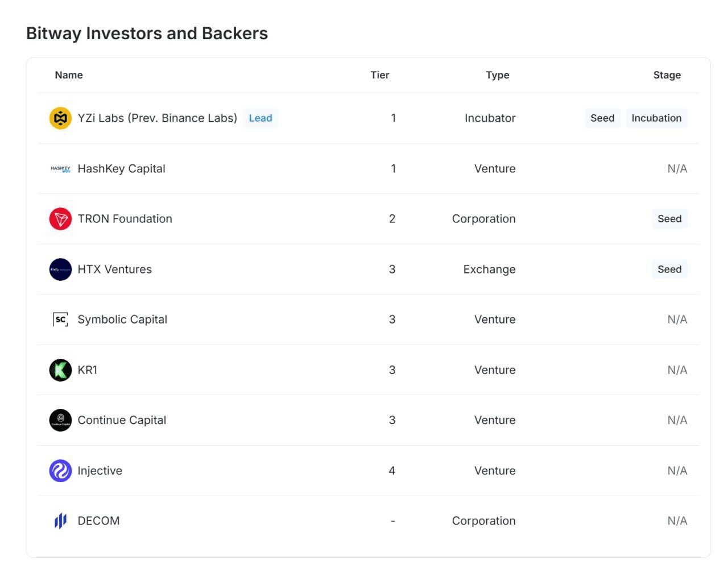
Task: Click the green KR1 logo icon
Action: tap(60, 370)
